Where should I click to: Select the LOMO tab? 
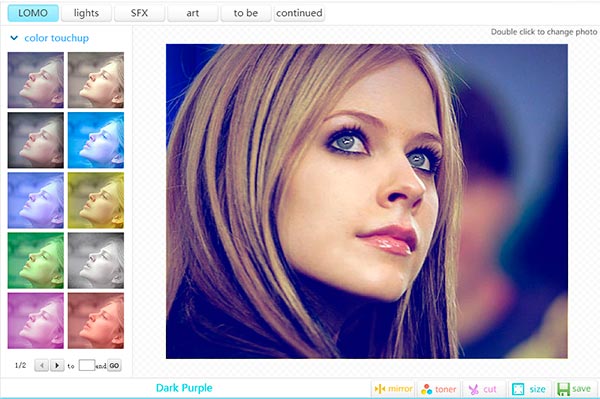click(33, 13)
